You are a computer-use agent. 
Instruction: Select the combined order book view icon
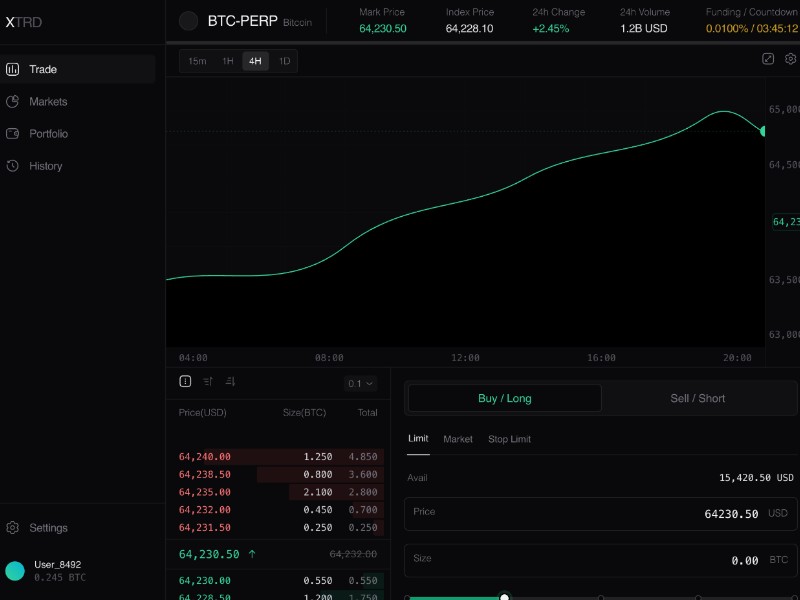(x=185, y=382)
